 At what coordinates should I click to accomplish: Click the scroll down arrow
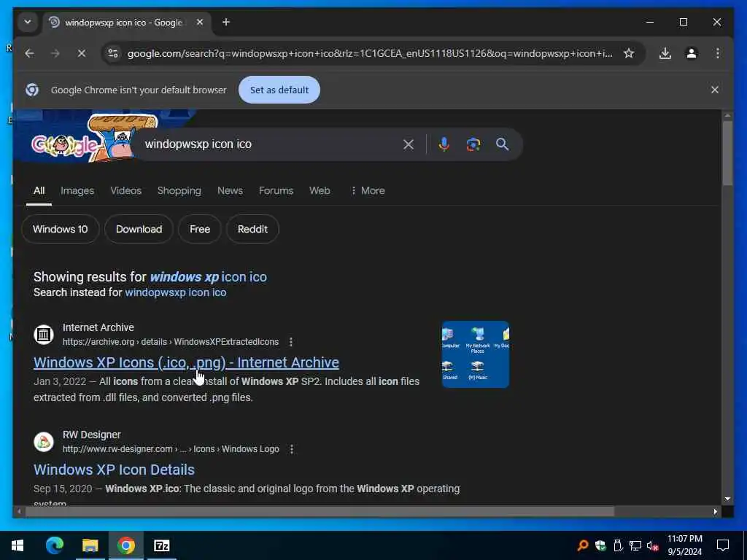tap(727, 499)
